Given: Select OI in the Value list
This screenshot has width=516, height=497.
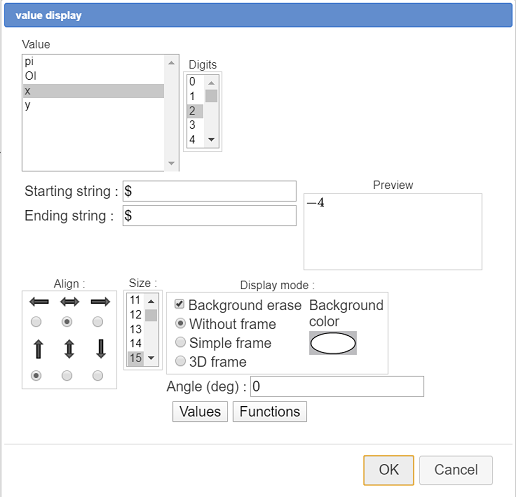Looking at the screenshot, I should 93,76.
